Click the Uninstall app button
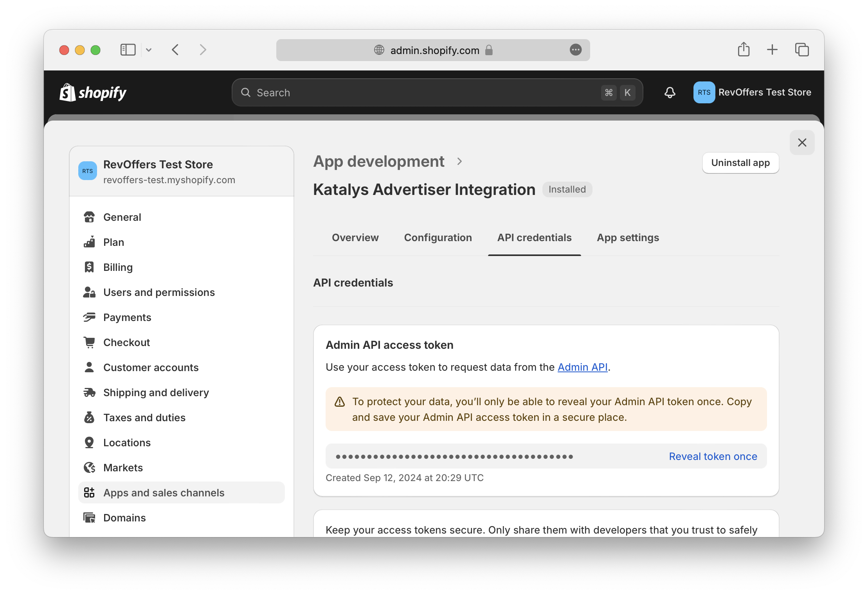This screenshot has height=595, width=868. click(740, 163)
